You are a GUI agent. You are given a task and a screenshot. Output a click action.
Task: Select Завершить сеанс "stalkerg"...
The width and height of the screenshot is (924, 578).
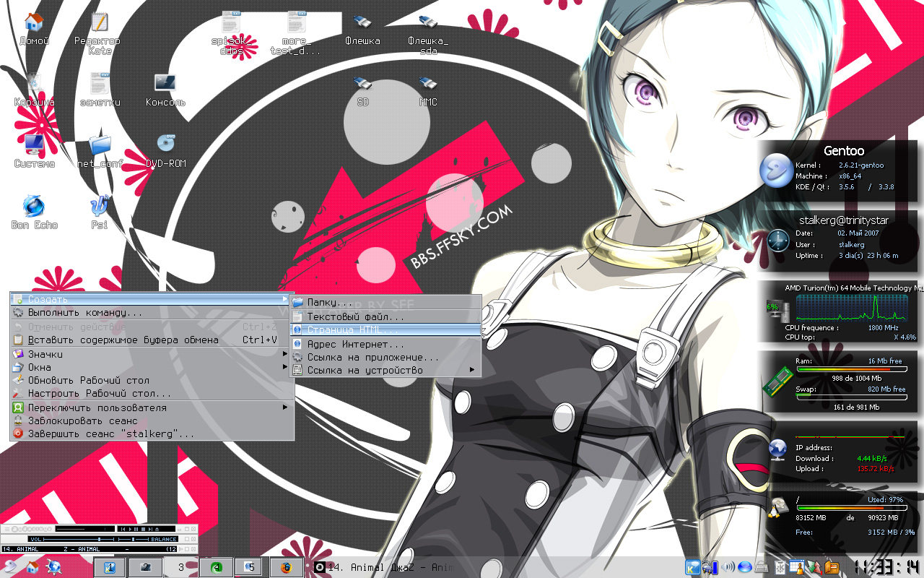(x=152, y=433)
